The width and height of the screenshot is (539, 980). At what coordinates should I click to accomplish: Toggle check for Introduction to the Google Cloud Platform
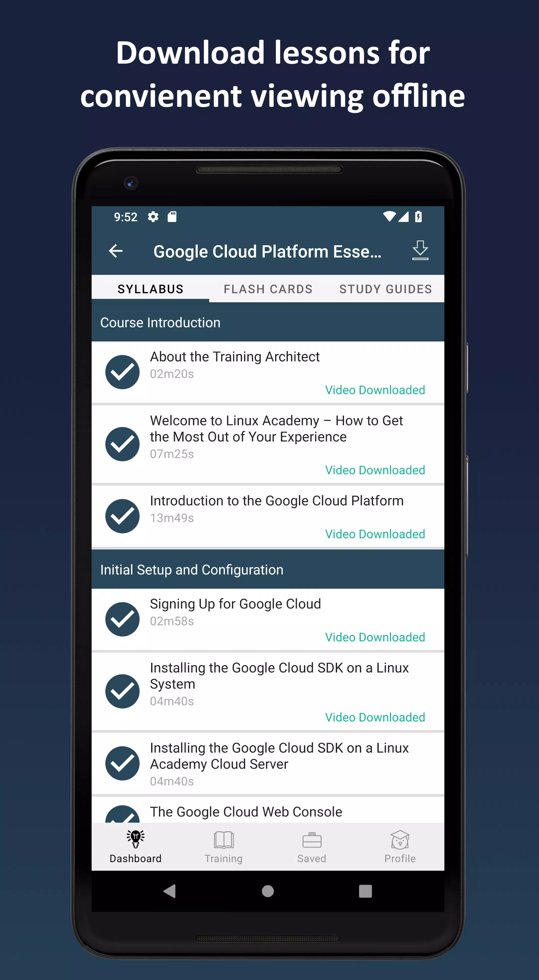point(122,516)
